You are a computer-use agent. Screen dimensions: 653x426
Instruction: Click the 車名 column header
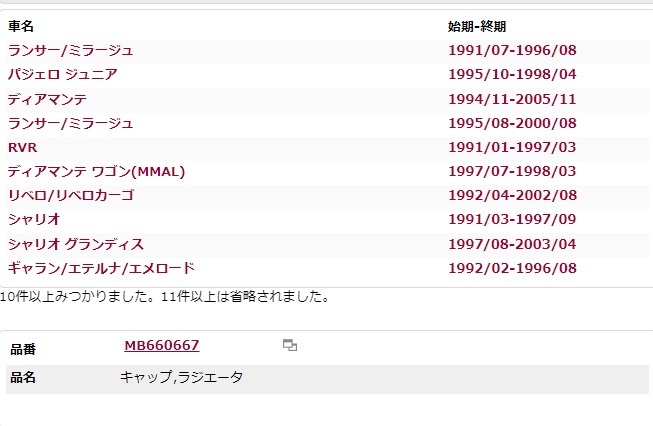tap(21, 26)
